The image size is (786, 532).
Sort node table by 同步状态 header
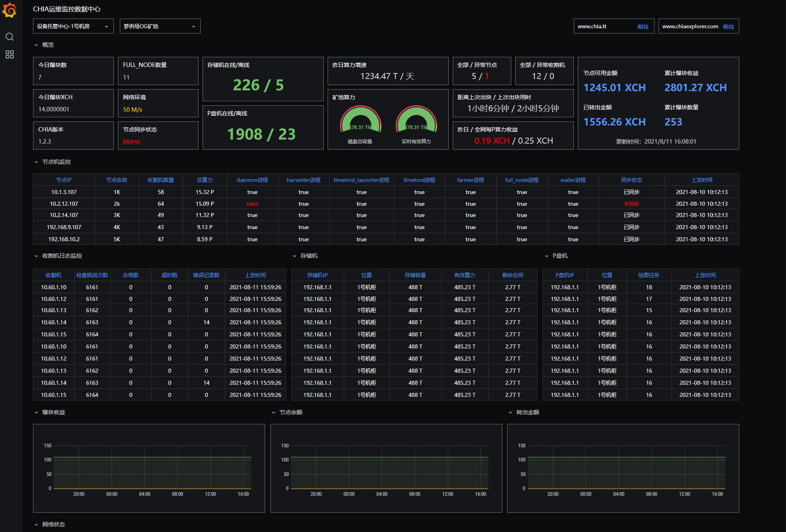[631, 180]
